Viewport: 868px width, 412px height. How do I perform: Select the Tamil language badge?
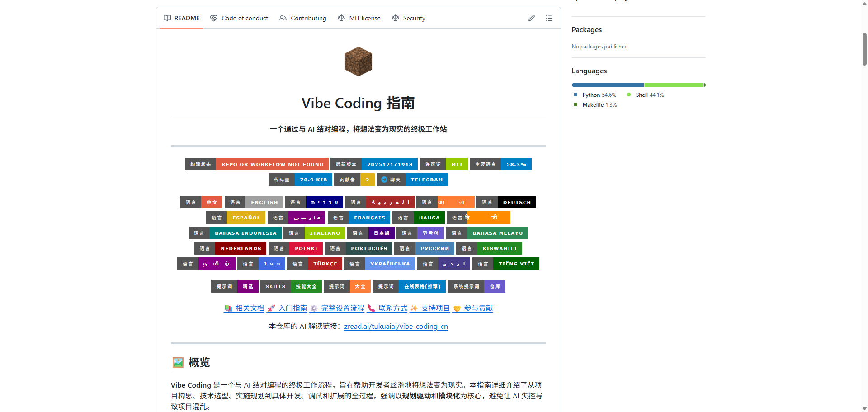(x=206, y=264)
